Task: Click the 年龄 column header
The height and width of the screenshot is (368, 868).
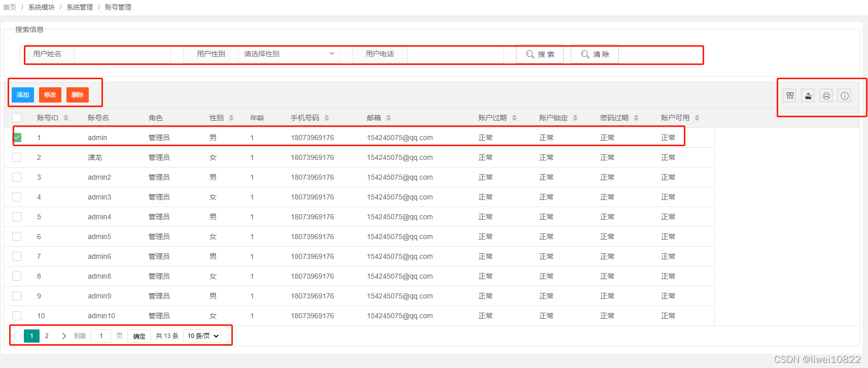Action: 257,118
